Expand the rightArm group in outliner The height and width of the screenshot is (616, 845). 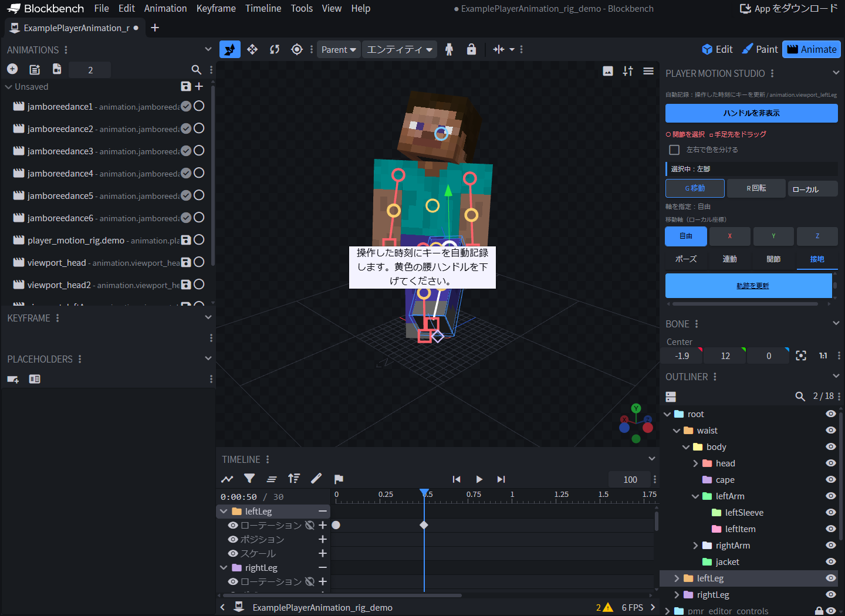pos(695,546)
